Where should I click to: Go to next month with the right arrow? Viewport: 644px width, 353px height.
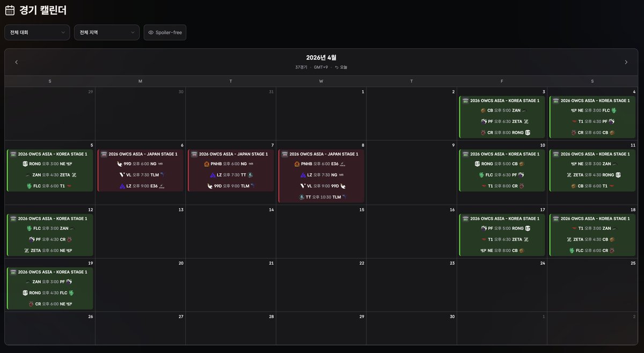click(626, 62)
